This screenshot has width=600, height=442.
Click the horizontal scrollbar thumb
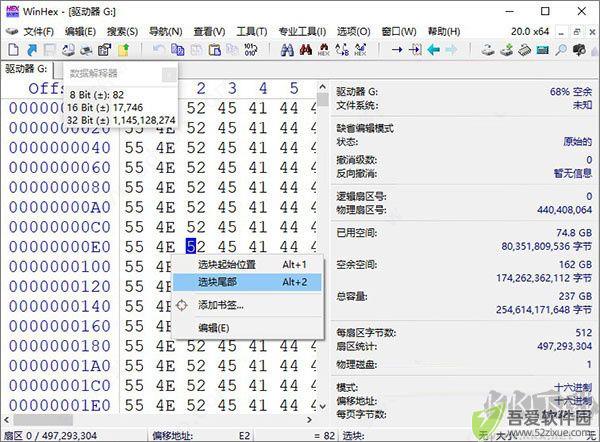43,420
